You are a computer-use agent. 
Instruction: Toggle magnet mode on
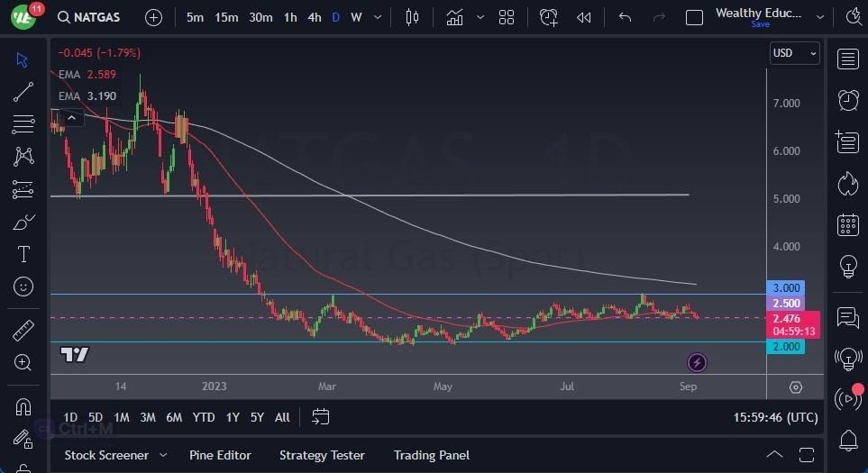pyautogui.click(x=23, y=407)
